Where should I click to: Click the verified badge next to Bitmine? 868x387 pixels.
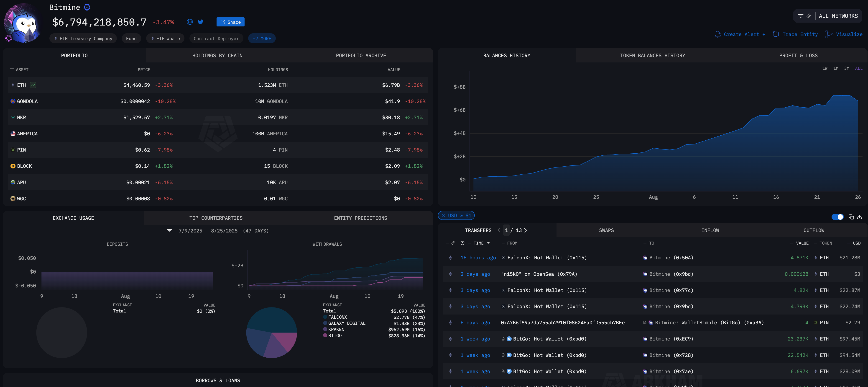pyautogui.click(x=87, y=8)
